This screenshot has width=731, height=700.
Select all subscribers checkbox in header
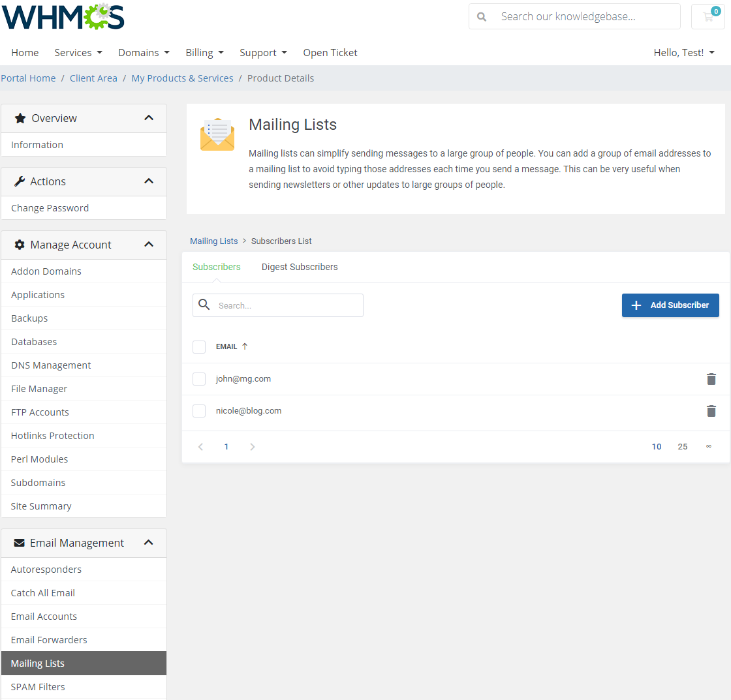pyautogui.click(x=199, y=346)
